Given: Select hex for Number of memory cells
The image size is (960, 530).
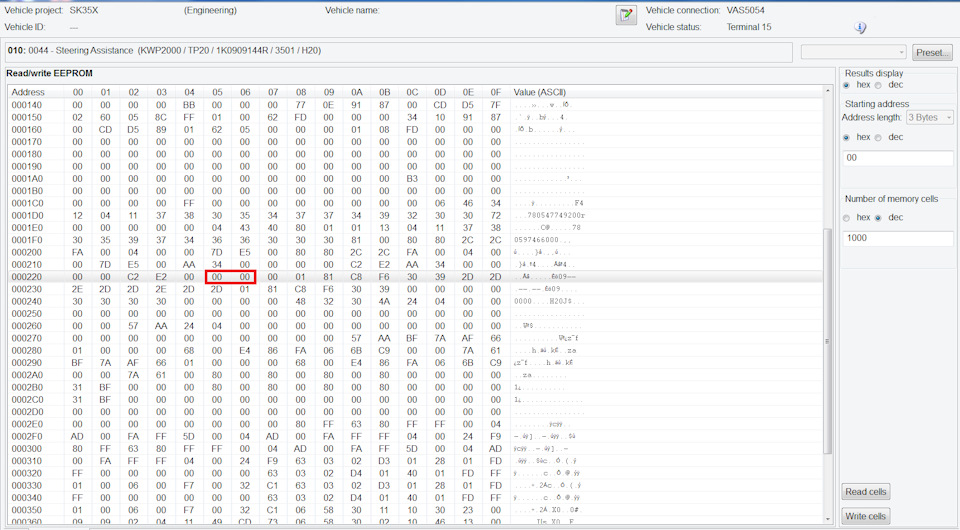Looking at the screenshot, I should click(x=847, y=218).
